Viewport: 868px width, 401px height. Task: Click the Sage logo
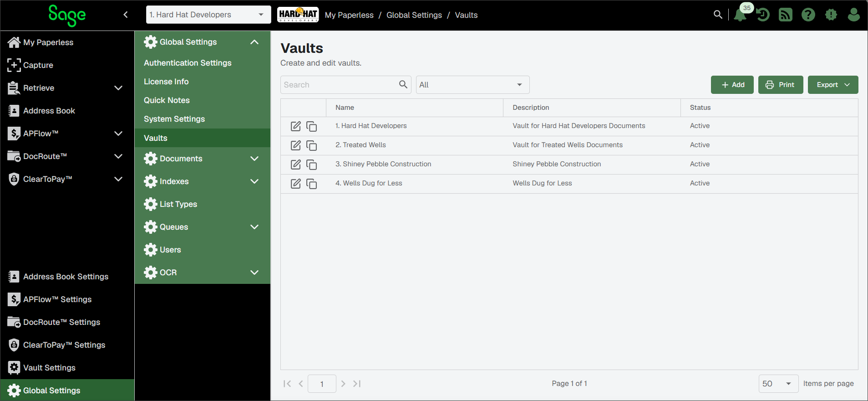click(67, 15)
